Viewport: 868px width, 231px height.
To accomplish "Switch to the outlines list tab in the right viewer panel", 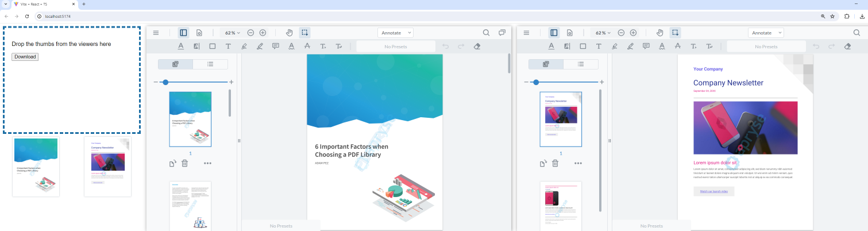I will (x=581, y=64).
